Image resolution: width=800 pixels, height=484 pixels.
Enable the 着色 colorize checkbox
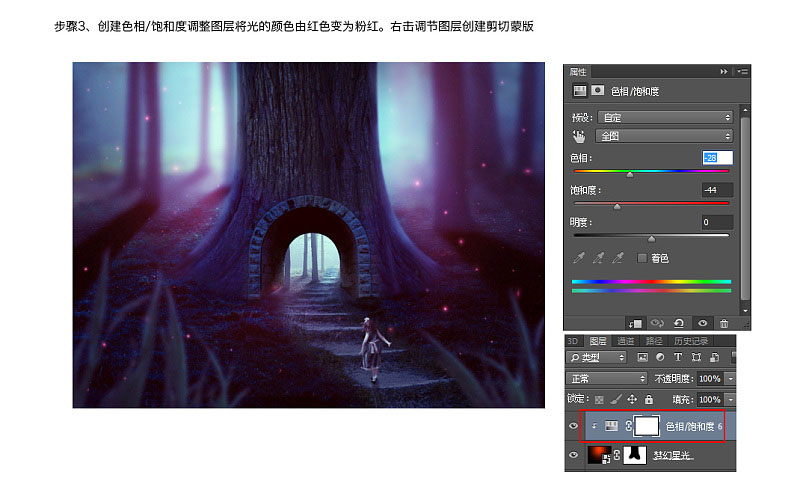pos(642,258)
